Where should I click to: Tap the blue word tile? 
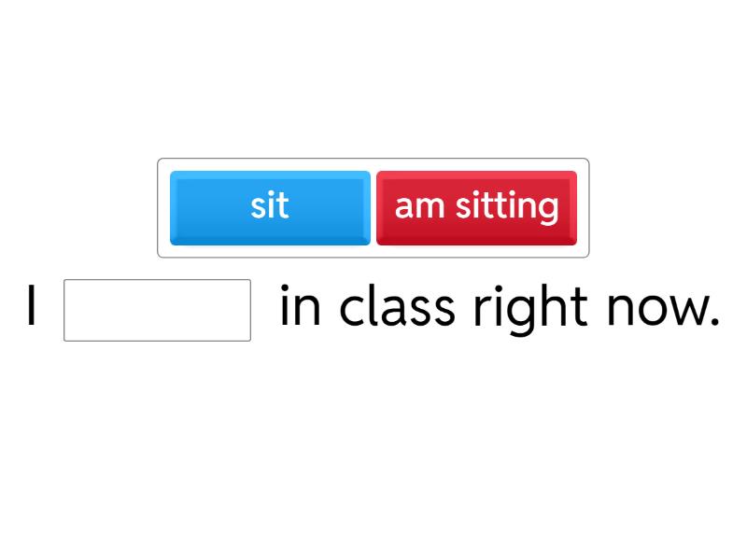(270, 207)
